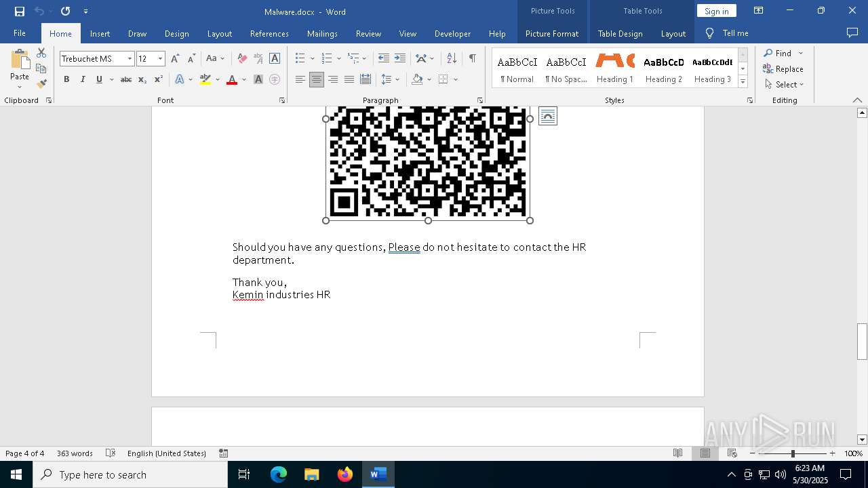Increase font size with Grow Font
The width and height of the screenshot is (868, 488).
point(175,59)
